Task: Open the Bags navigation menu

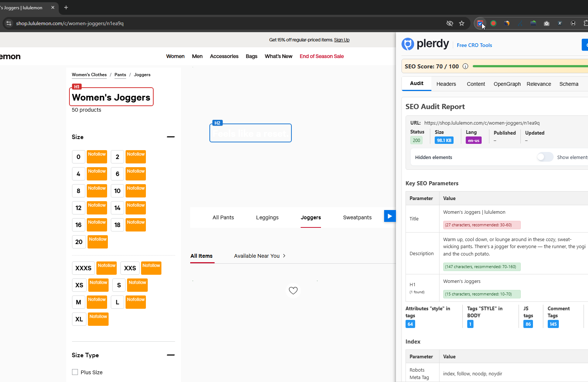Action: tap(252, 56)
